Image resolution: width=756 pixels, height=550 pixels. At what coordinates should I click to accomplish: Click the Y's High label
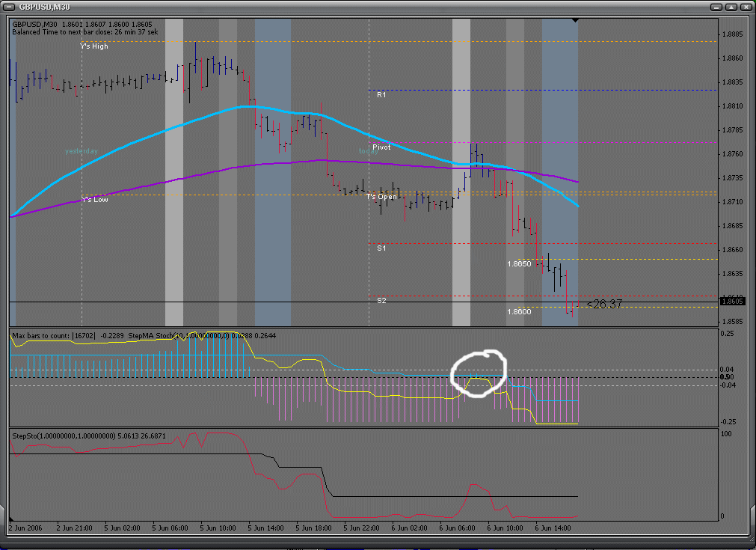point(94,46)
